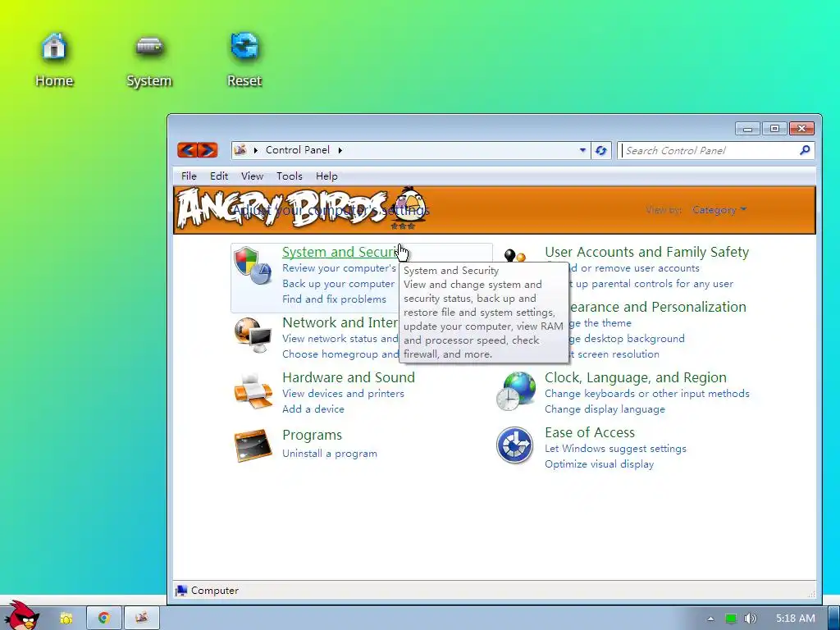This screenshot has width=840, height=630.
Task: Open the View menu
Action: point(252,176)
